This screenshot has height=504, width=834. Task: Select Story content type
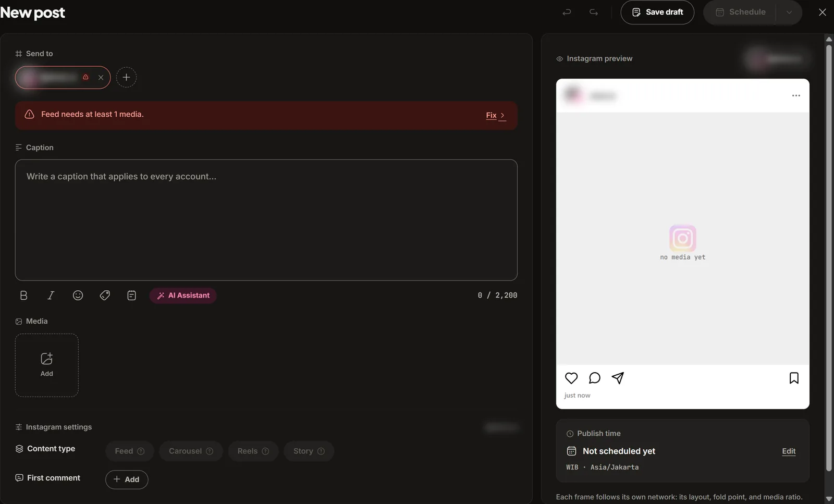pos(309,451)
